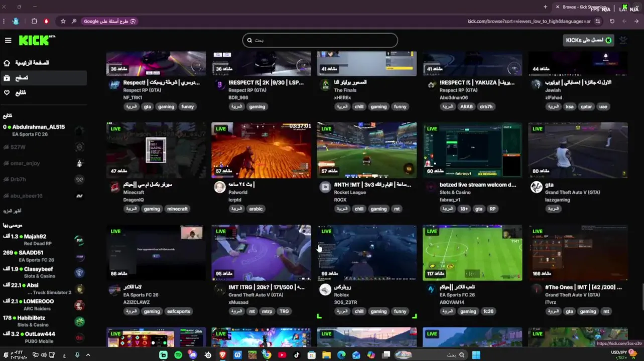Open offline channel abu_abeer16
This screenshot has width=644, height=361.
43,196
